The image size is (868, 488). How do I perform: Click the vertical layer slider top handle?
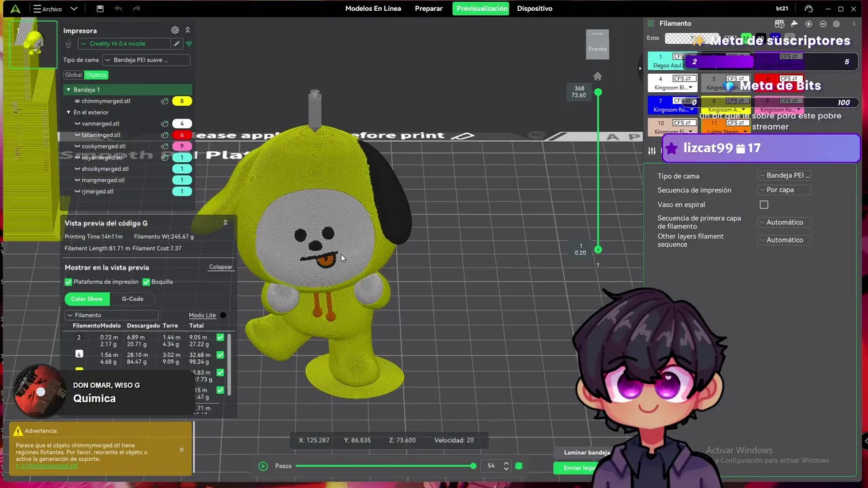pos(598,92)
